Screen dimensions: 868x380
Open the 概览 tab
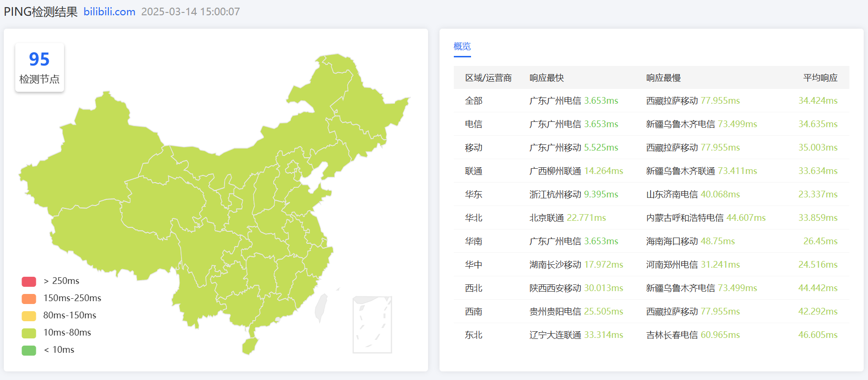point(462,46)
